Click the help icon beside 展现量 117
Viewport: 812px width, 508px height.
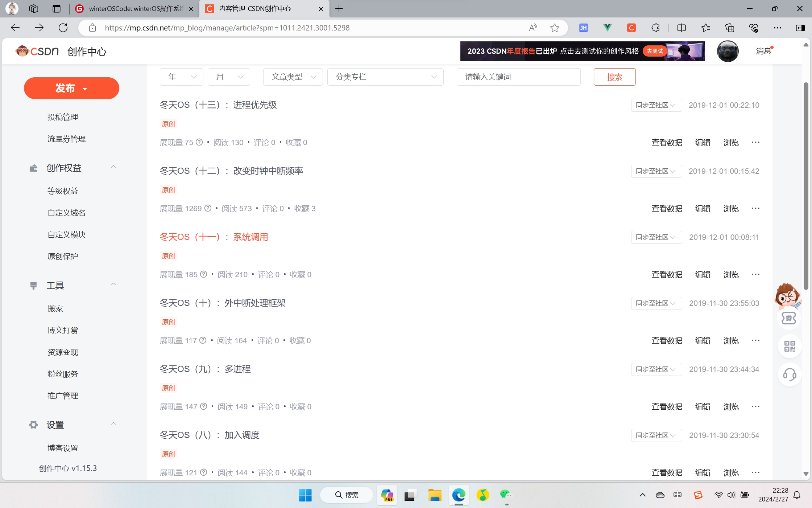point(203,340)
